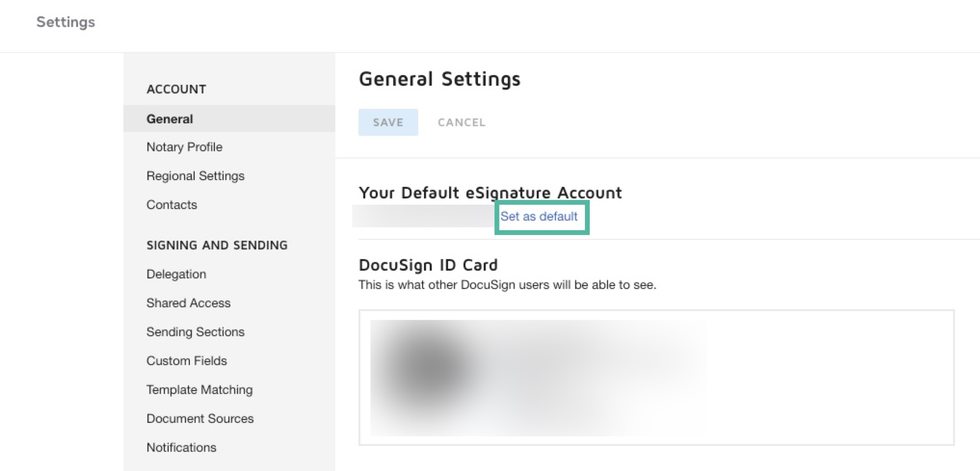Open the Regional Settings page
Image resolution: width=980 pixels, height=471 pixels.
click(195, 176)
